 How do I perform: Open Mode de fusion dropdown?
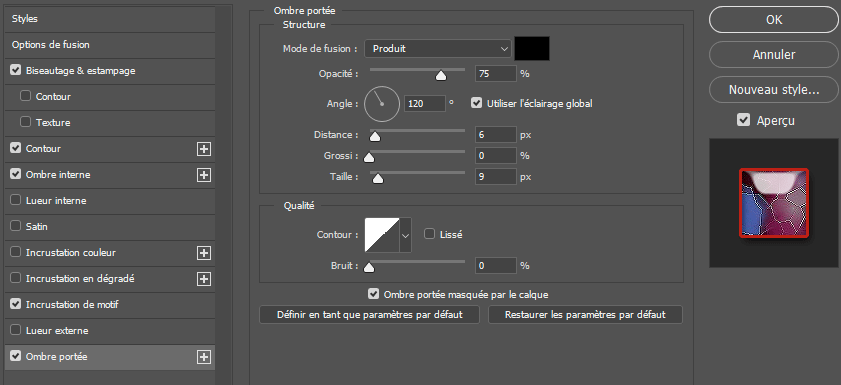point(438,49)
